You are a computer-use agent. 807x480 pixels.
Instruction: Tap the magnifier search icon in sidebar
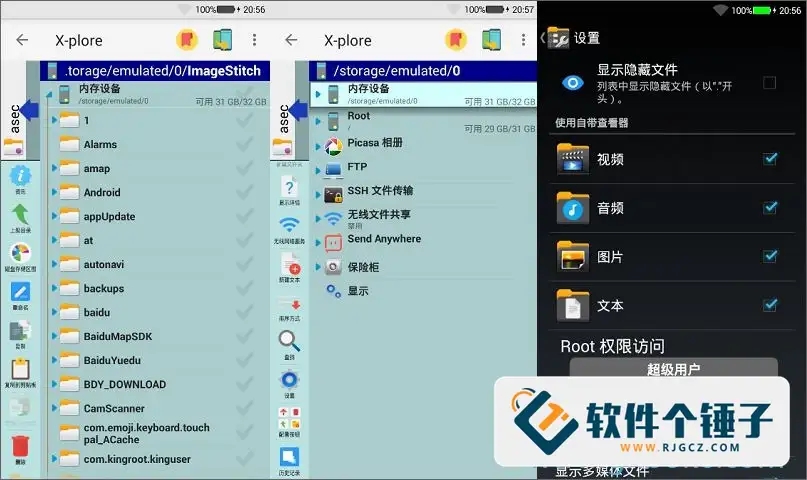coord(289,341)
